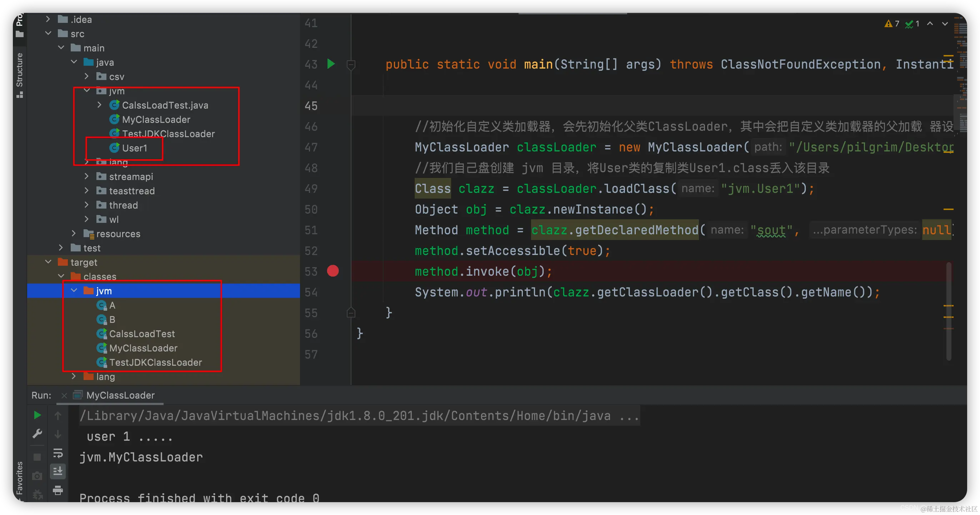Click the stop process square icon
Image resolution: width=980 pixels, height=515 pixels.
pyautogui.click(x=37, y=457)
